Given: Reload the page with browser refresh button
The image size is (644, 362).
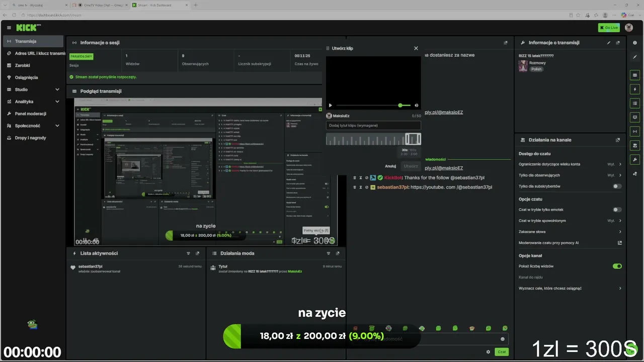Looking at the screenshot, I should click(14, 15).
